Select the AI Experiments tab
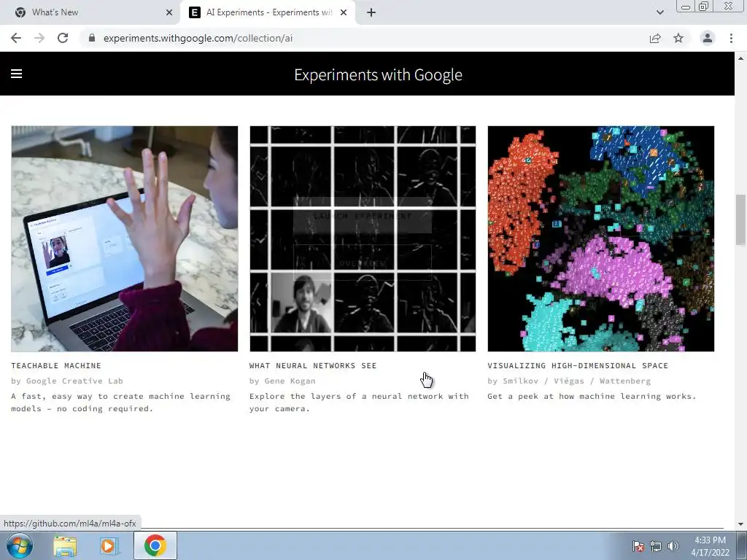Image resolution: width=747 pixels, height=560 pixels. pyautogui.click(x=268, y=13)
